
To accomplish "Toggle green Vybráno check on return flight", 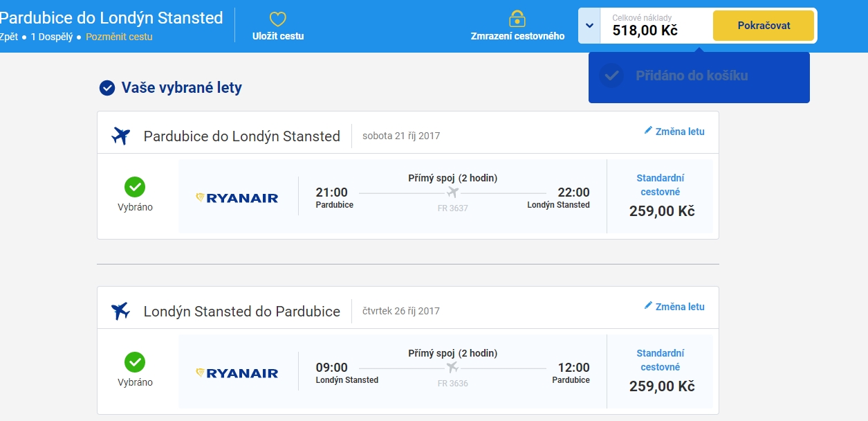I will [x=135, y=362].
